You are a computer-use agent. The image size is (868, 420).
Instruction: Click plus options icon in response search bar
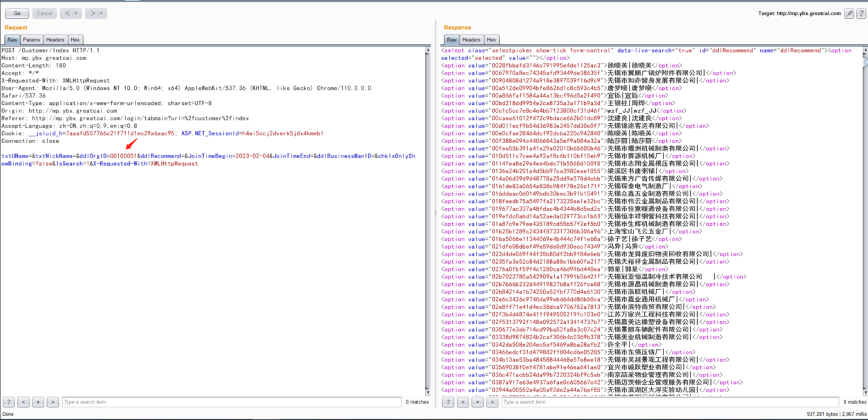point(477,402)
